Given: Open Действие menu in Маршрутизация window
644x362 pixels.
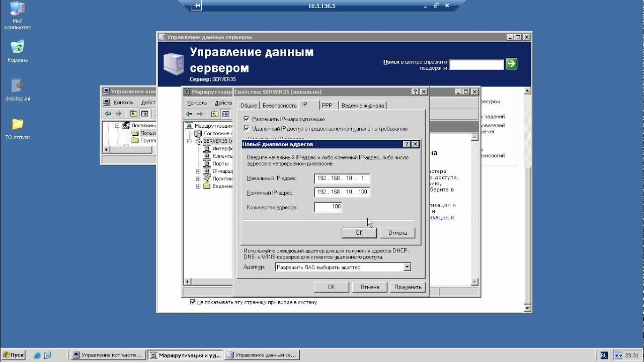Looking at the screenshot, I should tap(223, 103).
